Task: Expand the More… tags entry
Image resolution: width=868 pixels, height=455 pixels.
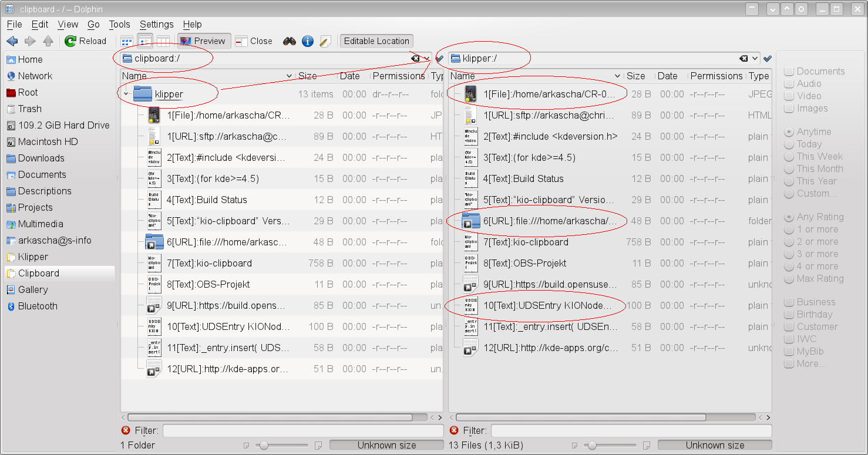Action: (789, 364)
